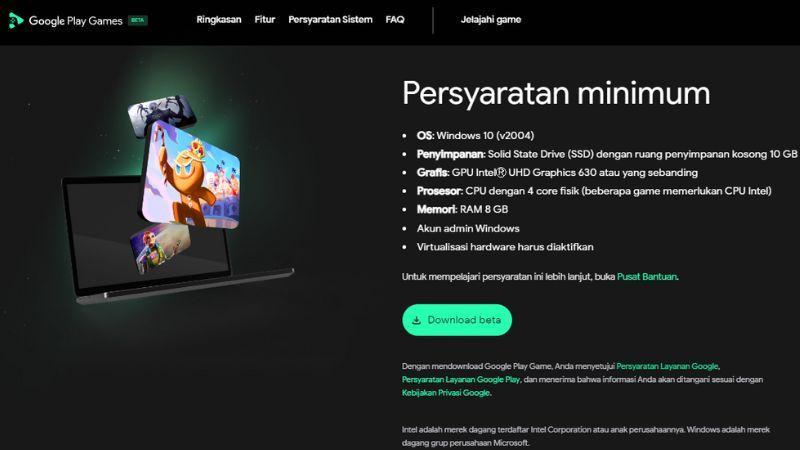This screenshot has height=450, width=800.
Task: Click the Memori RAM 8 GB list item
Action: click(462, 209)
